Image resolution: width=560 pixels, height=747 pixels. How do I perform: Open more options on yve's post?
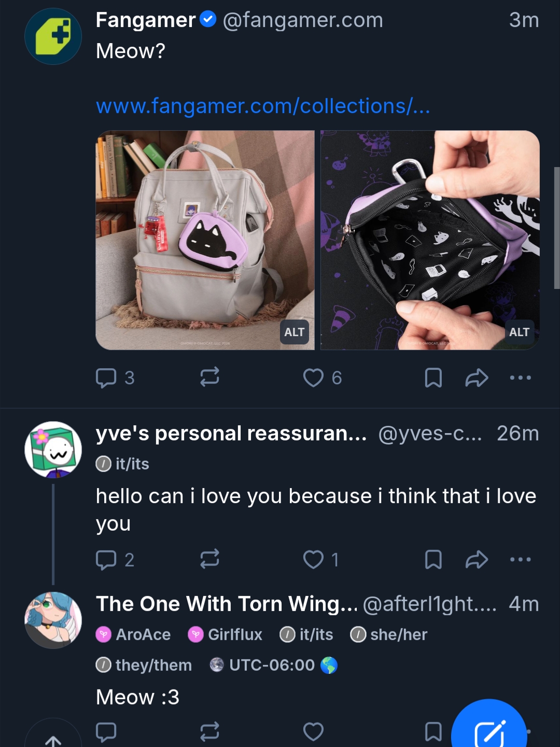pos(520,560)
